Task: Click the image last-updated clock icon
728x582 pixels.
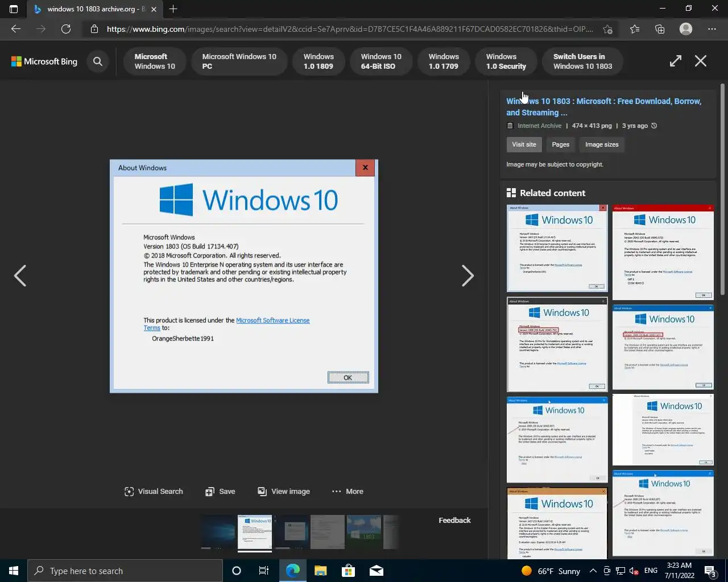Action: pyautogui.click(x=654, y=126)
